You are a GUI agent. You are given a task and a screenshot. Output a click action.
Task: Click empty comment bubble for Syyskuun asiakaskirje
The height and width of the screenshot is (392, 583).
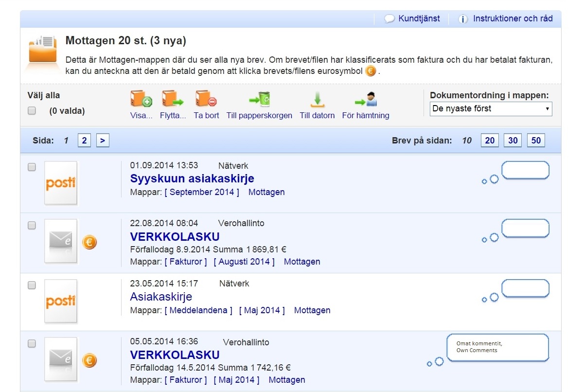525,170
